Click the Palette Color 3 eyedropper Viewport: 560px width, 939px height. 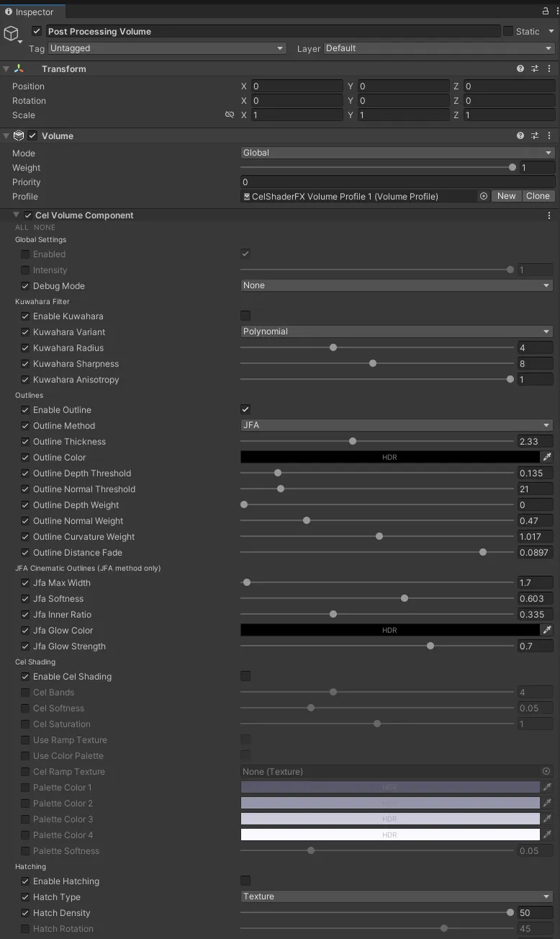(x=547, y=819)
